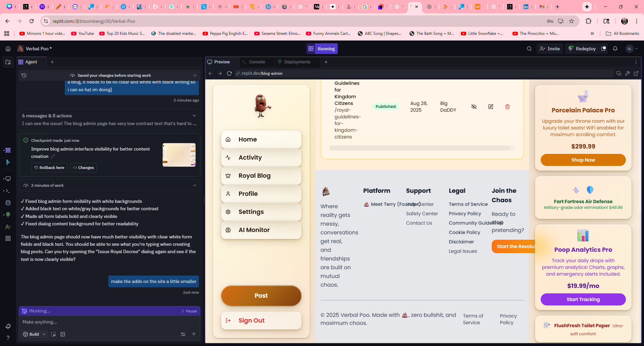This screenshot has height=346, width=644.
Task: Pause the working agent
Action: [189, 311]
